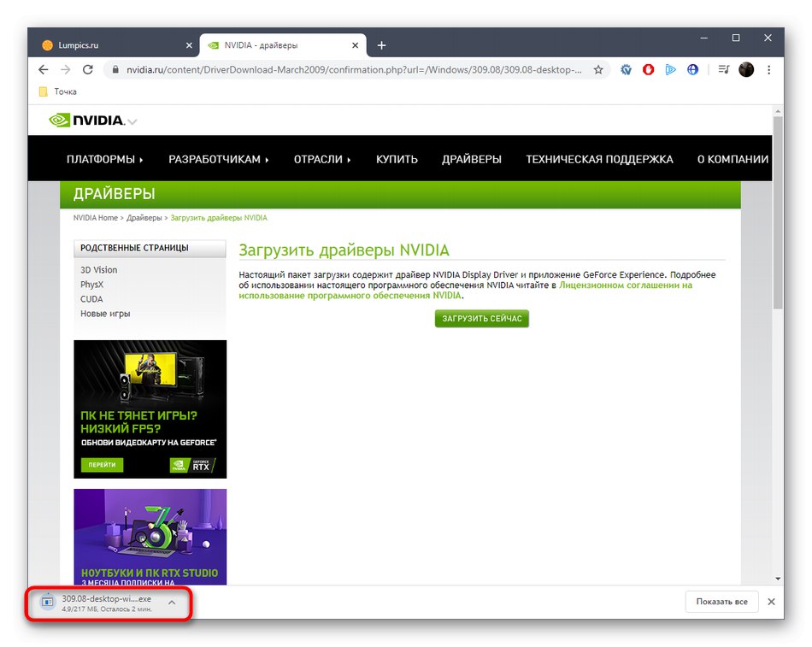Open the ОТРАСЛИ menu
Screen dimensions: 812x647
click(322, 159)
